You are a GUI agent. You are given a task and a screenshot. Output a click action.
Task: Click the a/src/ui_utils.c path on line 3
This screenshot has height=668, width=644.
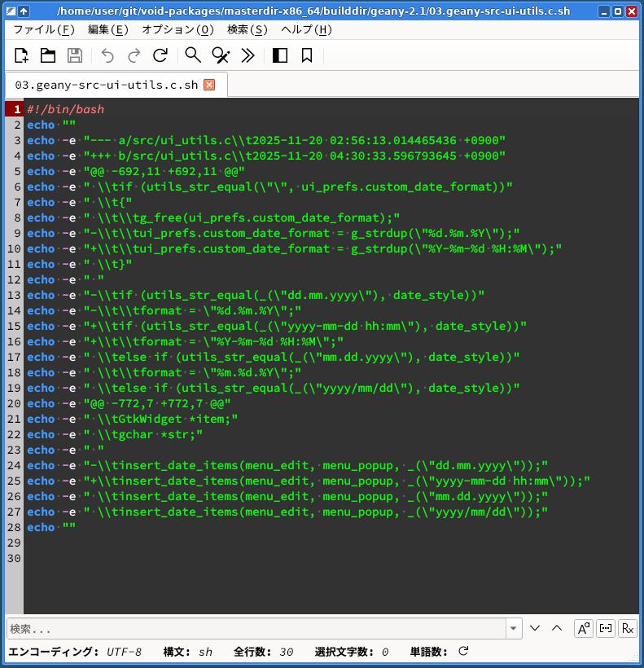click(x=174, y=141)
